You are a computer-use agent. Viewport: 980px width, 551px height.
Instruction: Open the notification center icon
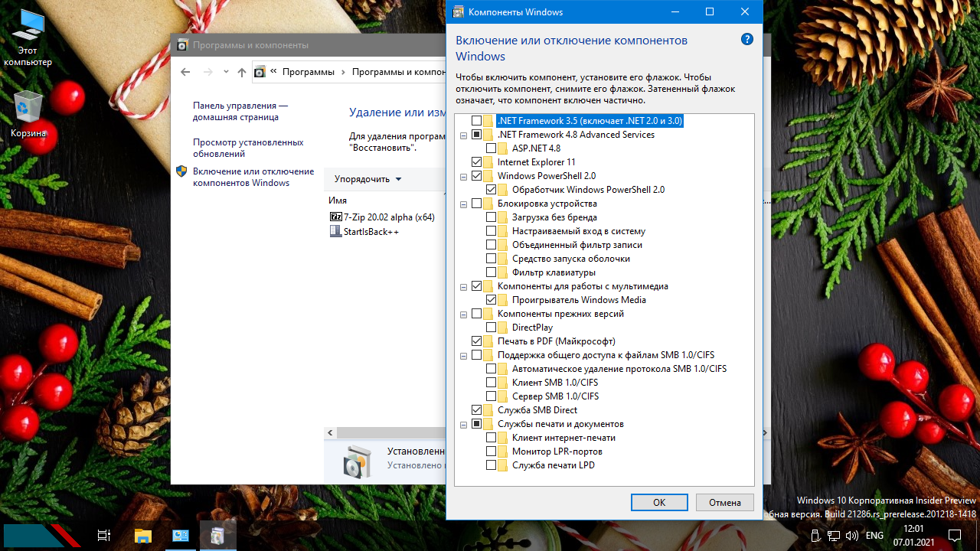coord(955,535)
